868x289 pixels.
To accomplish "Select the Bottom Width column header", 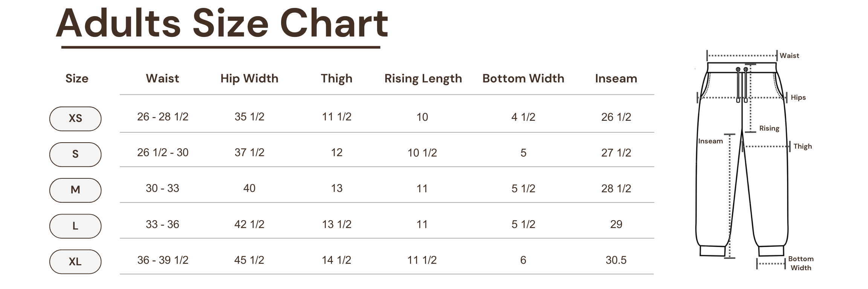I will coord(523,78).
